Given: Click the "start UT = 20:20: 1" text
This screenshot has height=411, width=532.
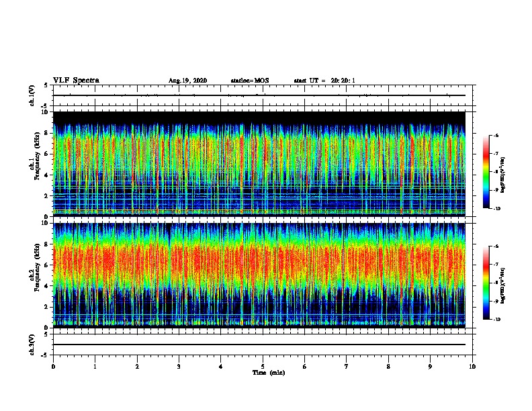Looking at the screenshot, I should point(324,81).
